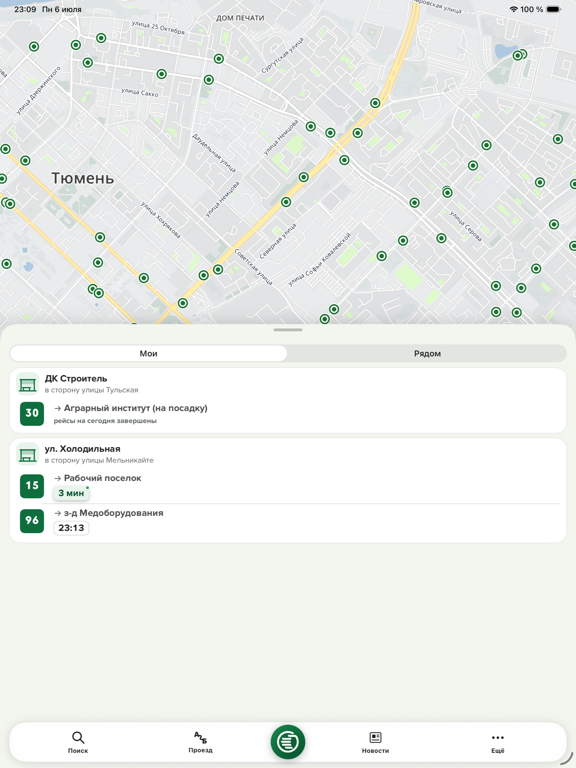
Task: Open the ДК Строитель stop card
Action: 288,401
